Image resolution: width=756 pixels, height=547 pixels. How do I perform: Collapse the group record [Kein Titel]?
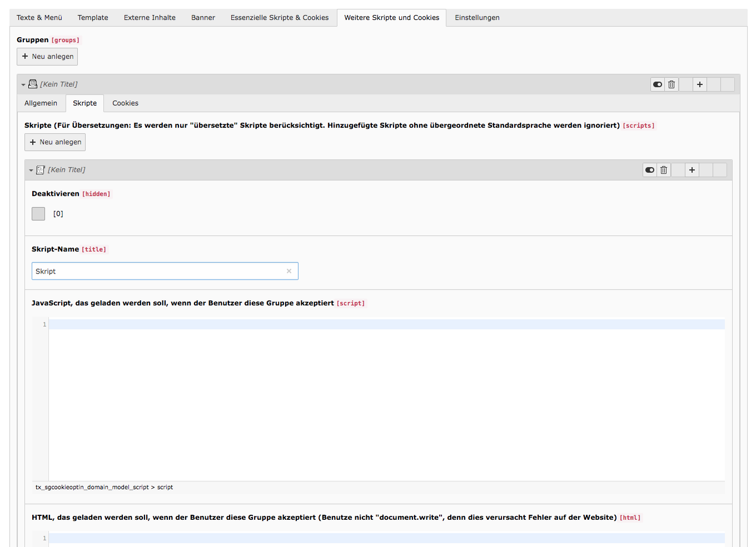(23, 84)
